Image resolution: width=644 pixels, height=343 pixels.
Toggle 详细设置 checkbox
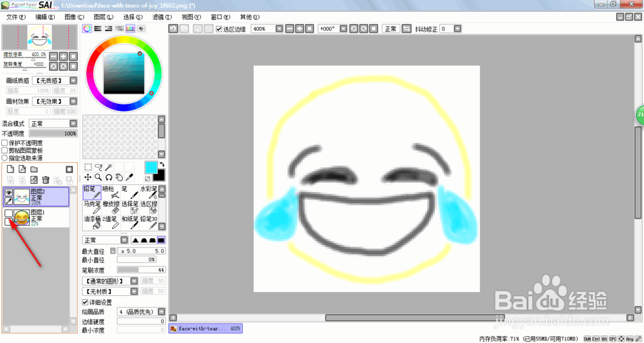(x=85, y=302)
